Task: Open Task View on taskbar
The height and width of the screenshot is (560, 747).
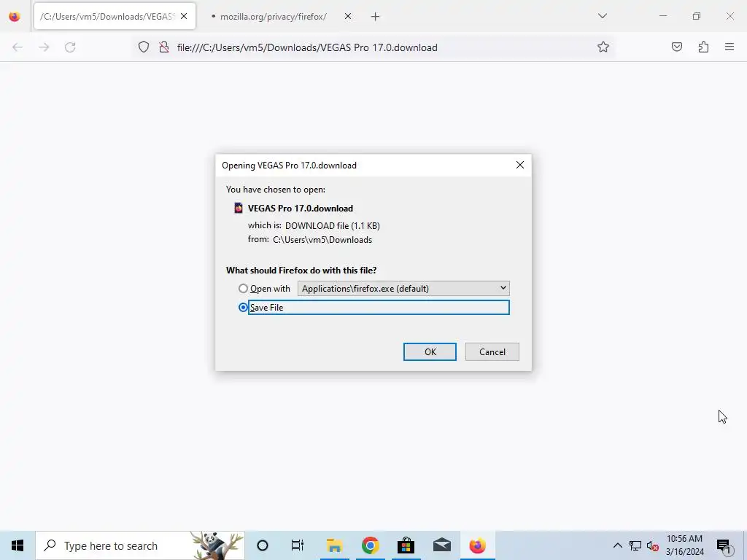Action: pyautogui.click(x=298, y=545)
